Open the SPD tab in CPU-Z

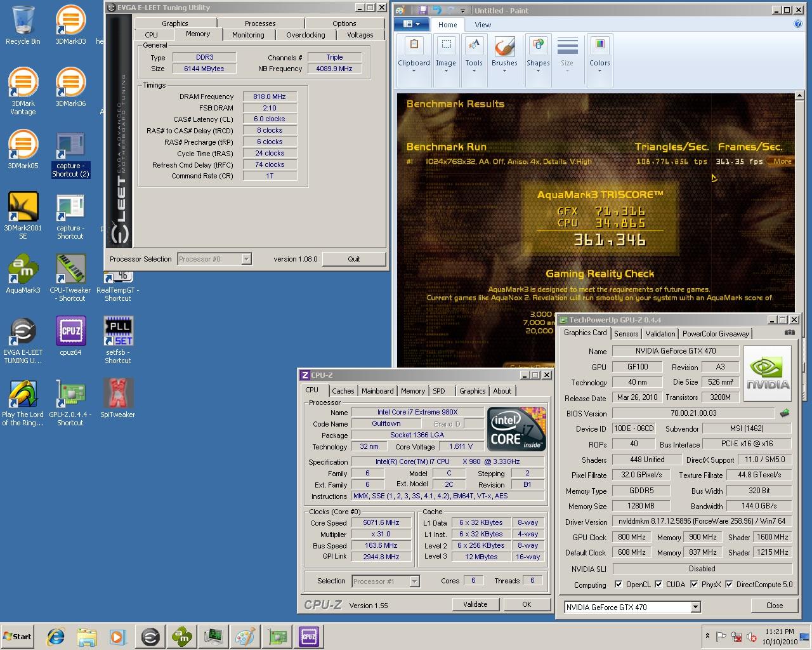[x=439, y=391]
